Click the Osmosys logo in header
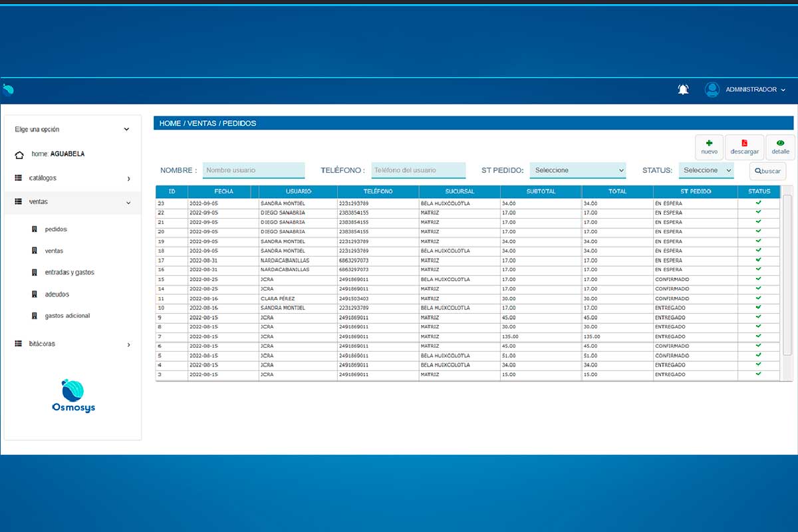 tap(8, 89)
